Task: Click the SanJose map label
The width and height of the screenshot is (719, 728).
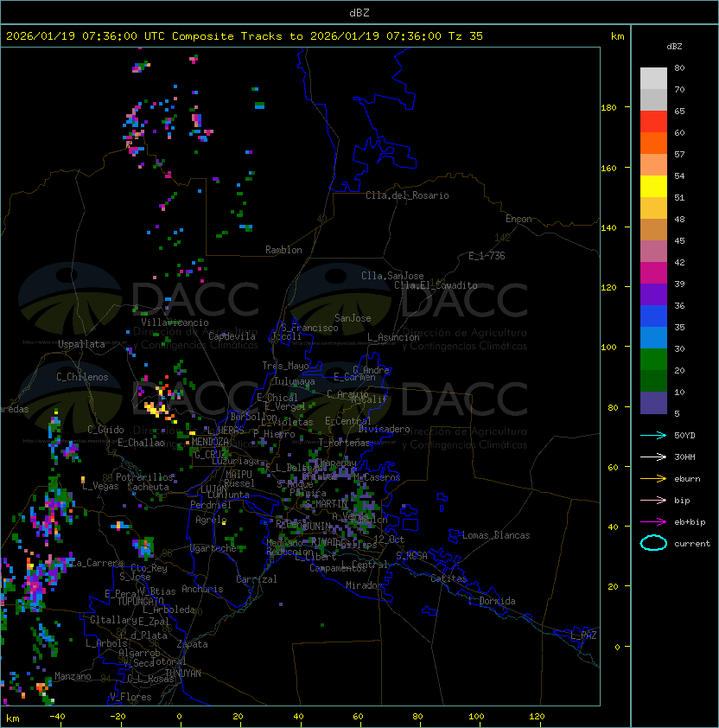Action: point(353,318)
